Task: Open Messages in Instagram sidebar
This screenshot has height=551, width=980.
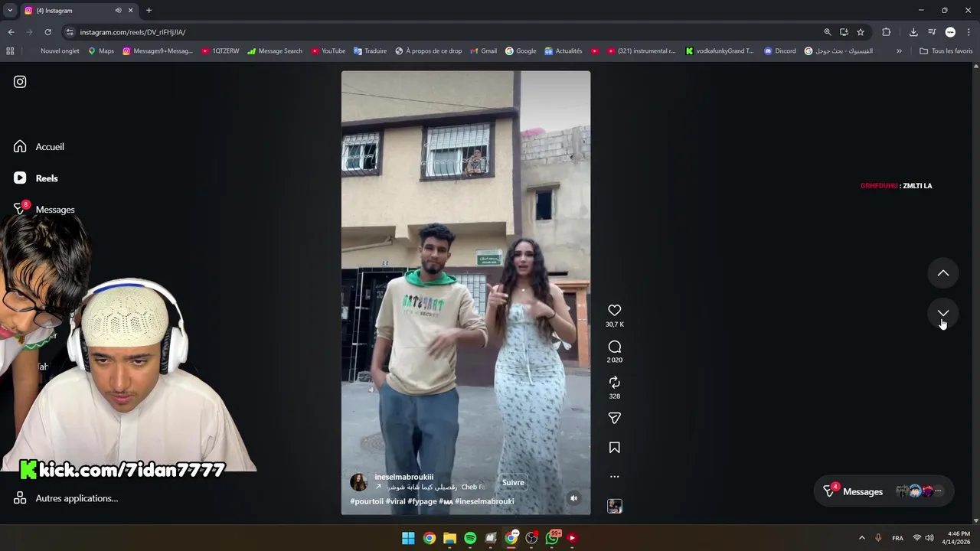Action: click(44, 209)
